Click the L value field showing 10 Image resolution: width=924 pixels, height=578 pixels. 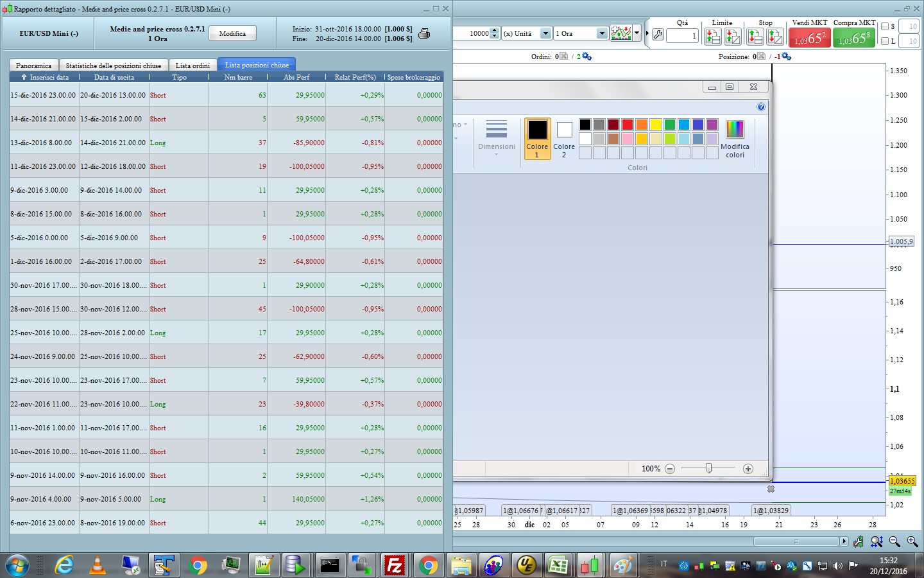(x=909, y=41)
